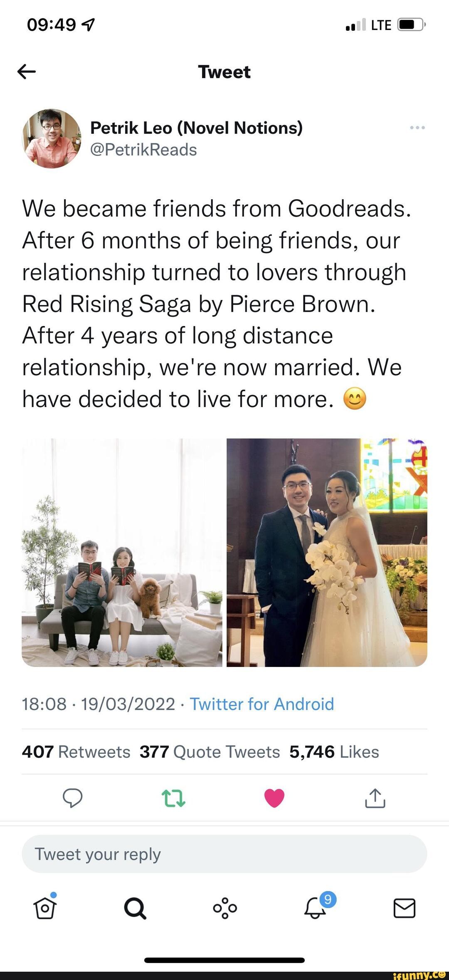The image size is (449, 980).
Task: Tap the Tweet your reply field
Action: (224, 854)
